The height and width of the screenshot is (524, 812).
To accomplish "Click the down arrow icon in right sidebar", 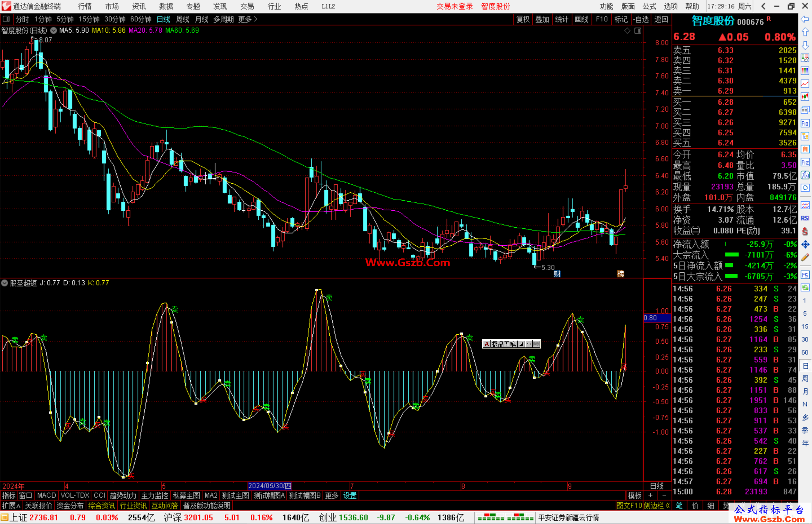I will 805,45.
